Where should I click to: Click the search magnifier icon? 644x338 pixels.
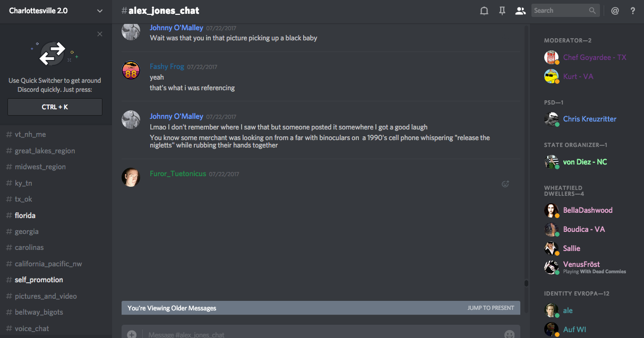click(593, 11)
